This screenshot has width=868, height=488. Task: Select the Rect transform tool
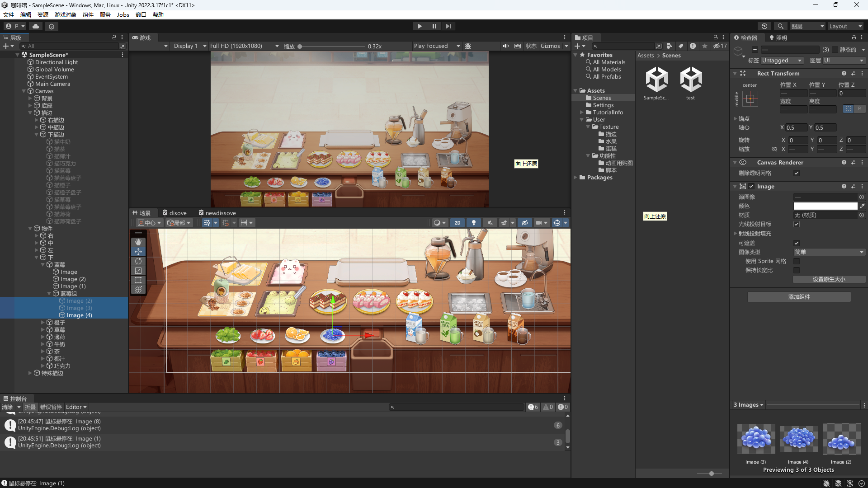pos(138,280)
